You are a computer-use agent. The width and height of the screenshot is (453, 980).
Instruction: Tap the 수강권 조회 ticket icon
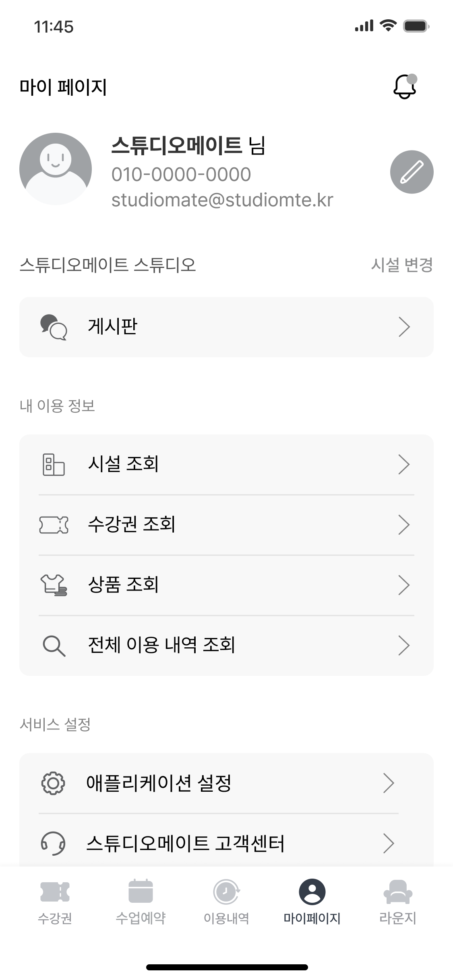pos(54,525)
